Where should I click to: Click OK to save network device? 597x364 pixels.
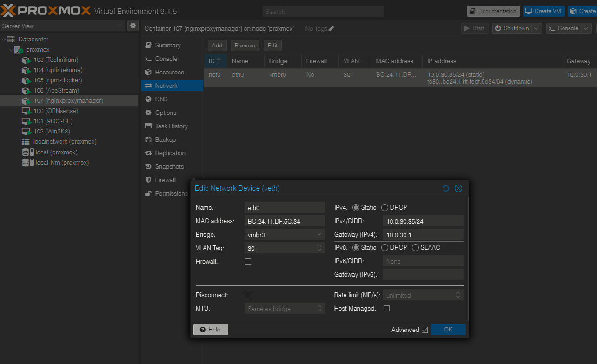click(x=448, y=330)
